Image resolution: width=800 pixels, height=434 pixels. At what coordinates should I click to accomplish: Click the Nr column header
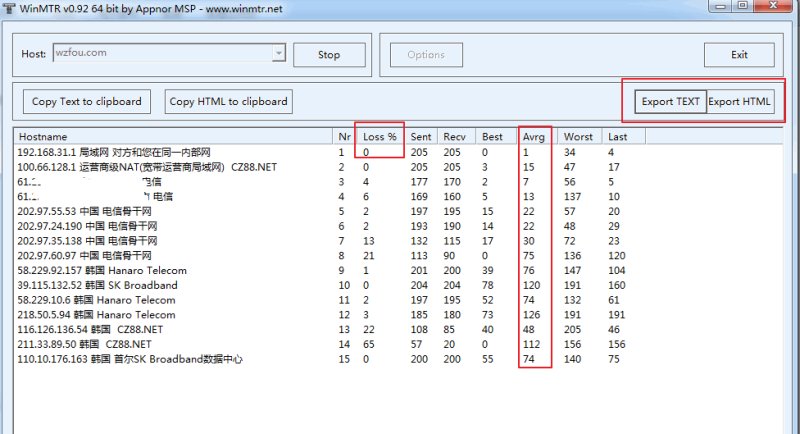pyautogui.click(x=344, y=137)
